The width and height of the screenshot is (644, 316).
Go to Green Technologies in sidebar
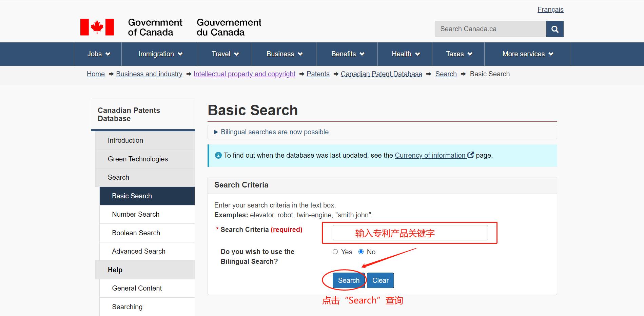click(x=145, y=159)
